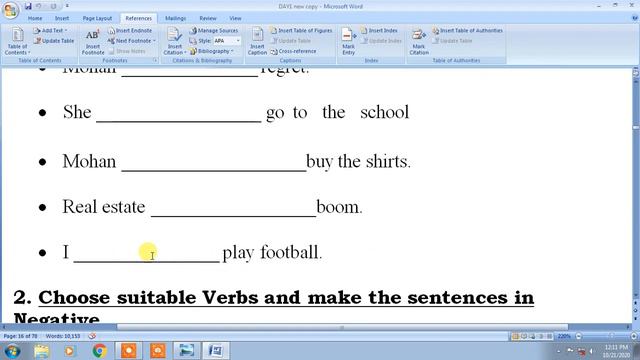Open the Footnotes dialog launcher
Screen dimensions: 640x360
[x=155, y=60]
